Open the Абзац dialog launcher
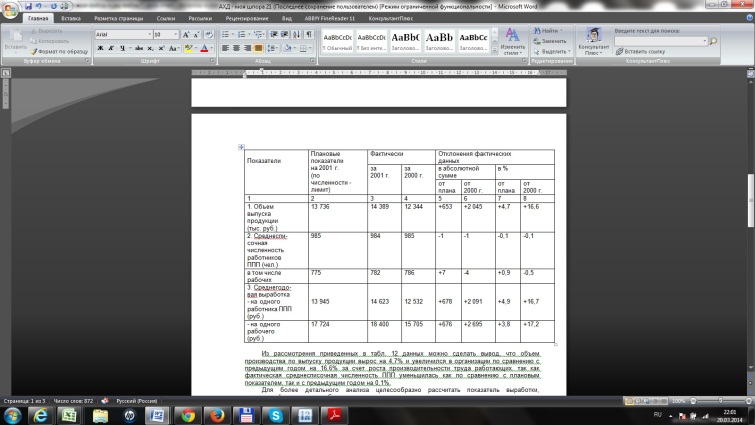Screen dimensions: 755x425 coord(312,61)
